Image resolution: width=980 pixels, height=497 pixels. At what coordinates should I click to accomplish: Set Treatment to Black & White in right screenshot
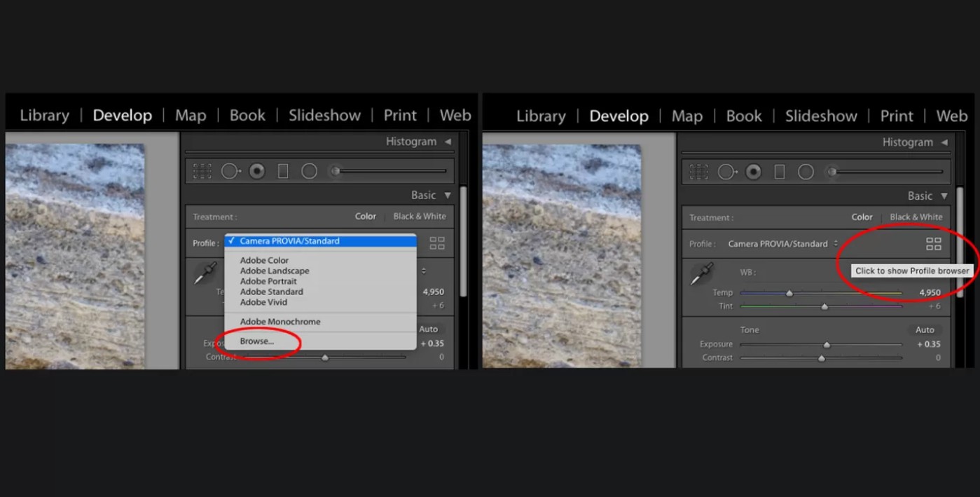(916, 217)
